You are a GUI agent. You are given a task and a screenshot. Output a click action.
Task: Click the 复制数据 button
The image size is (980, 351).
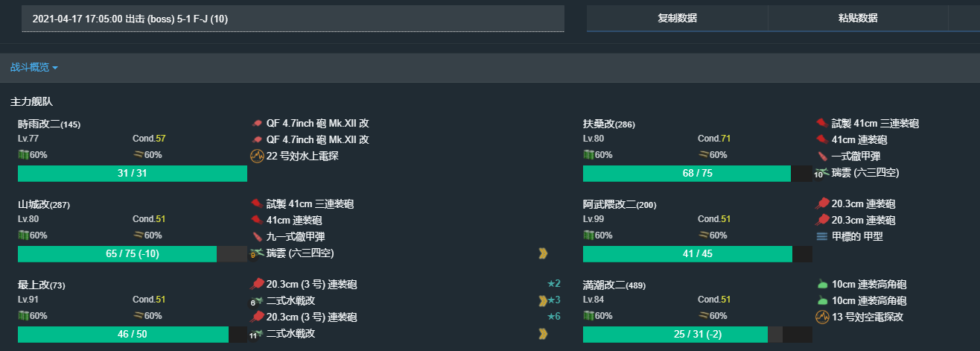coord(677,19)
